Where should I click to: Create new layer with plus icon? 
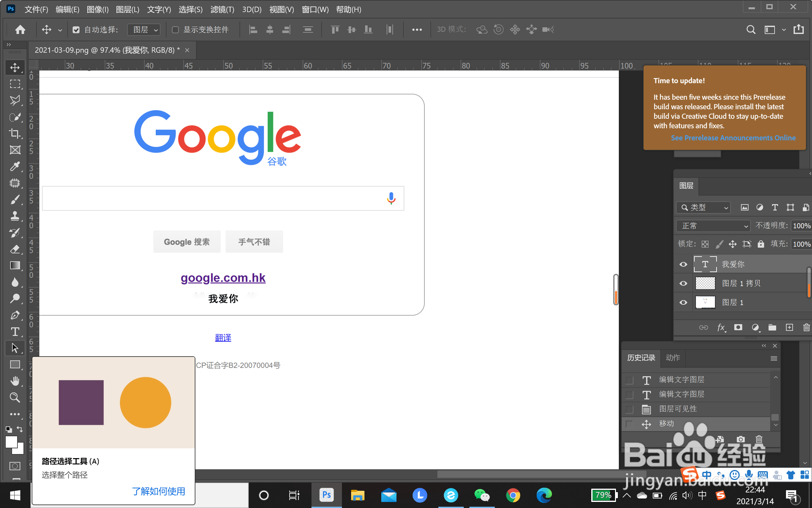pos(789,327)
